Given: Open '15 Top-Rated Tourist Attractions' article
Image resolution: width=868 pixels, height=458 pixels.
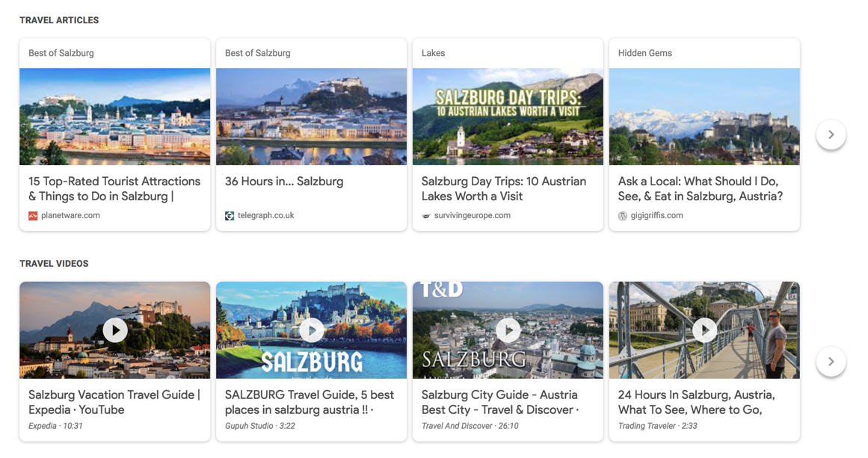Looking at the screenshot, I should pos(114,188).
